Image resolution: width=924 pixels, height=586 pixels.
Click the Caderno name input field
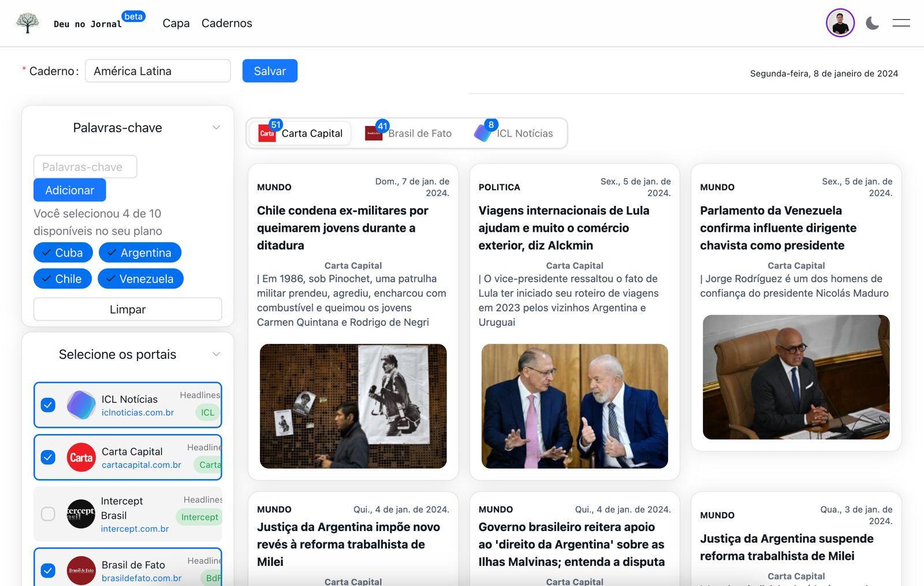tap(158, 71)
